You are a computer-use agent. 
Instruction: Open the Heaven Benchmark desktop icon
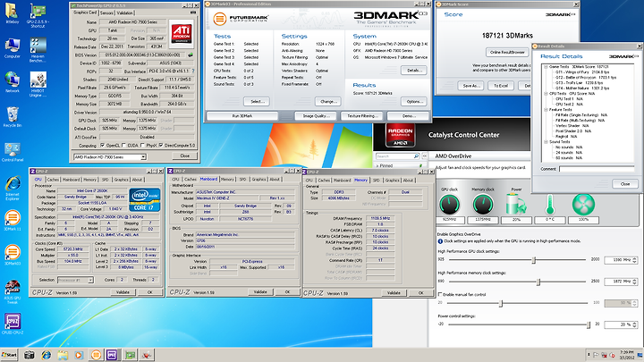(x=38, y=50)
